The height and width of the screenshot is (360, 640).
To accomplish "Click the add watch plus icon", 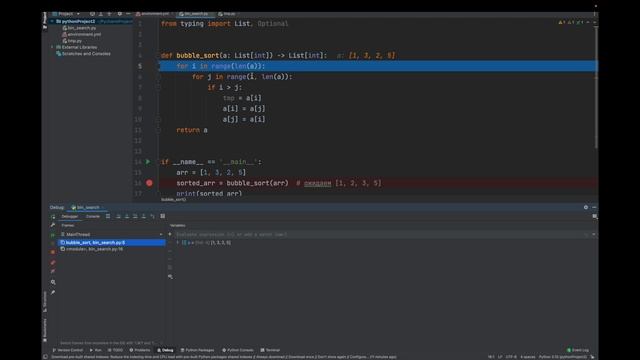I will click(170, 234).
